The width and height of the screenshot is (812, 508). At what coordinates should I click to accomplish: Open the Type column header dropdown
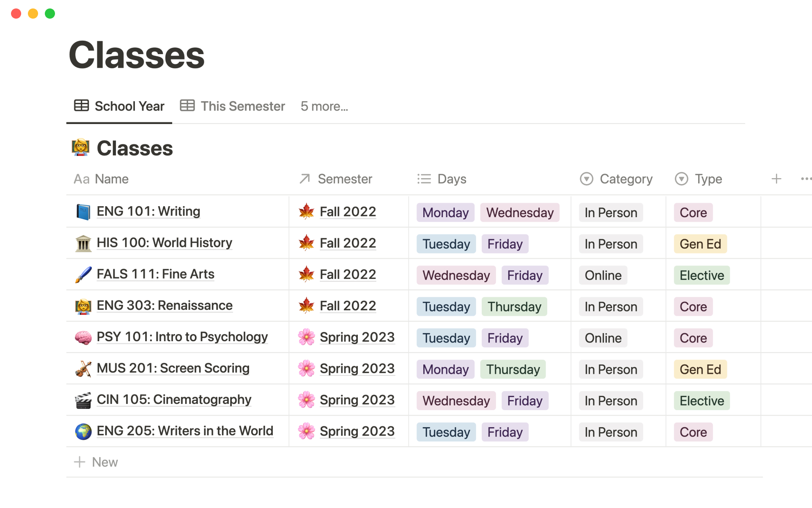pos(699,179)
